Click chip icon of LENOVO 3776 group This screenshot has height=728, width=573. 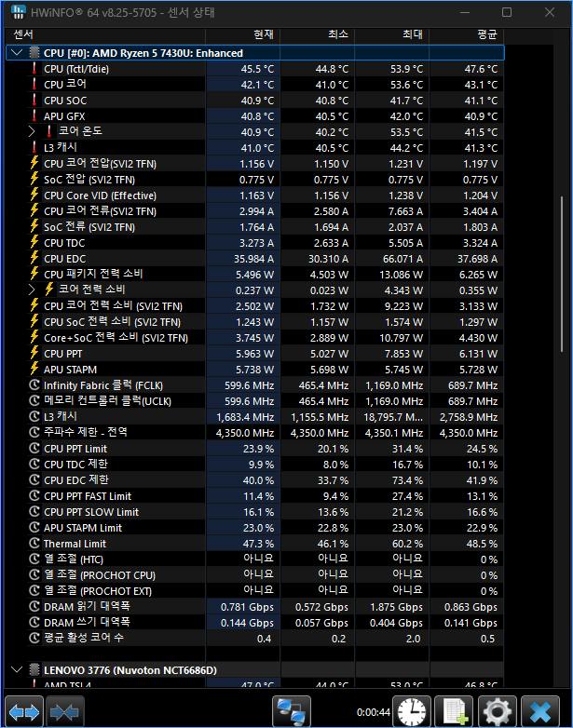[34, 670]
